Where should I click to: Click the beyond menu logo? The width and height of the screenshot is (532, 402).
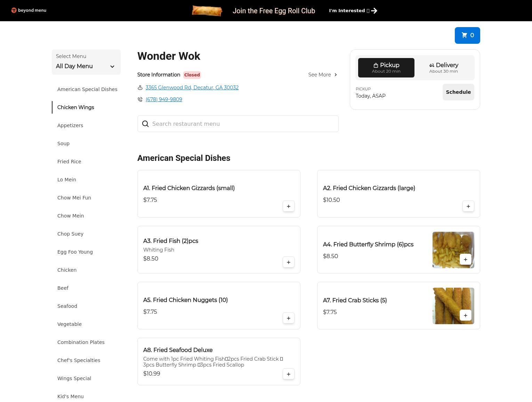[x=29, y=10]
